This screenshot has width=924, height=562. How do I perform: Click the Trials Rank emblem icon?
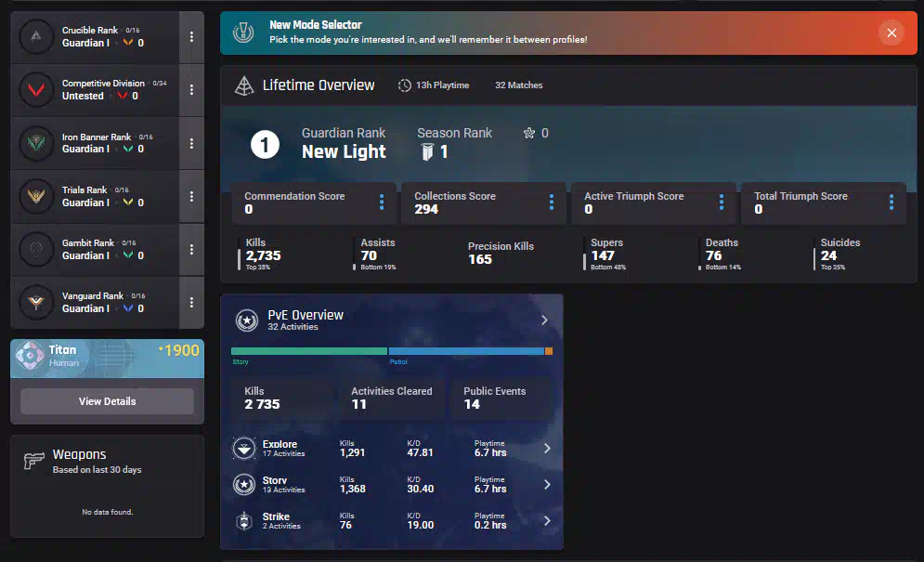pos(36,196)
